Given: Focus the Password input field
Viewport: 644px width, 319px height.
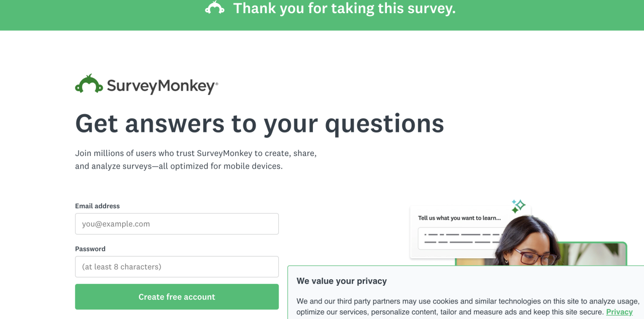Looking at the screenshot, I should (x=177, y=267).
